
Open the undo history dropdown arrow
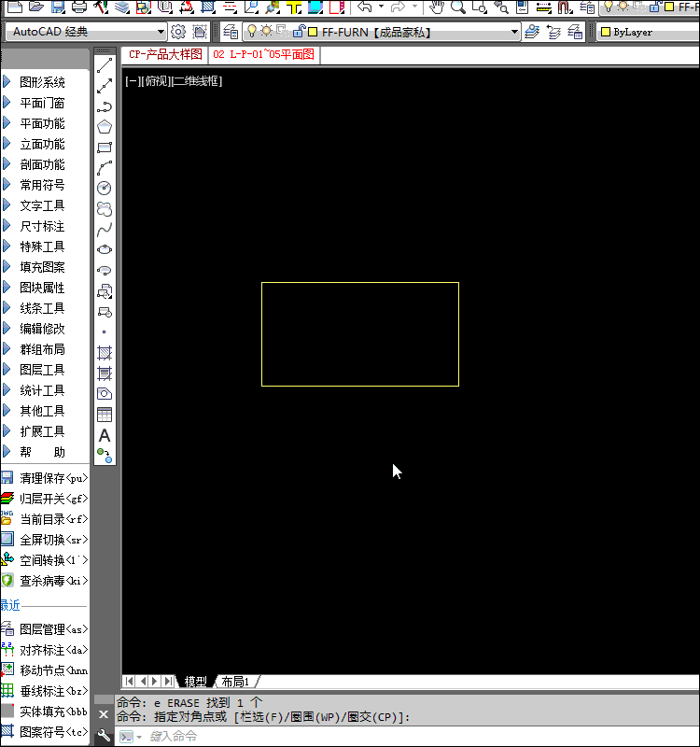[382, 7]
